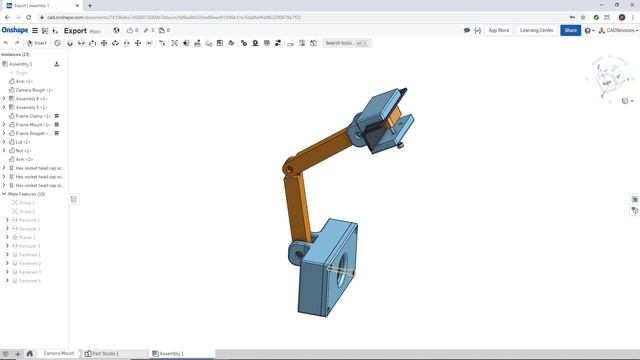Select the Gear relation tool
The height and width of the screenshot is (360, 640).
(244, 43)
